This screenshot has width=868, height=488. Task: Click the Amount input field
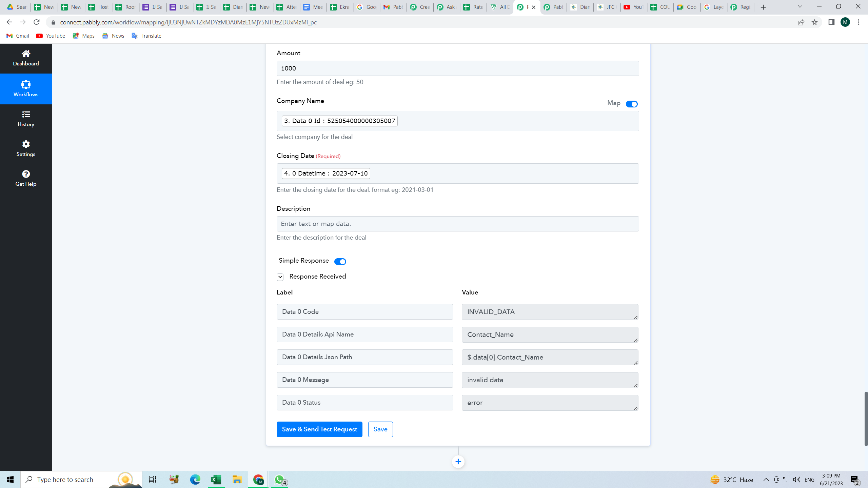tap(458, 68)
